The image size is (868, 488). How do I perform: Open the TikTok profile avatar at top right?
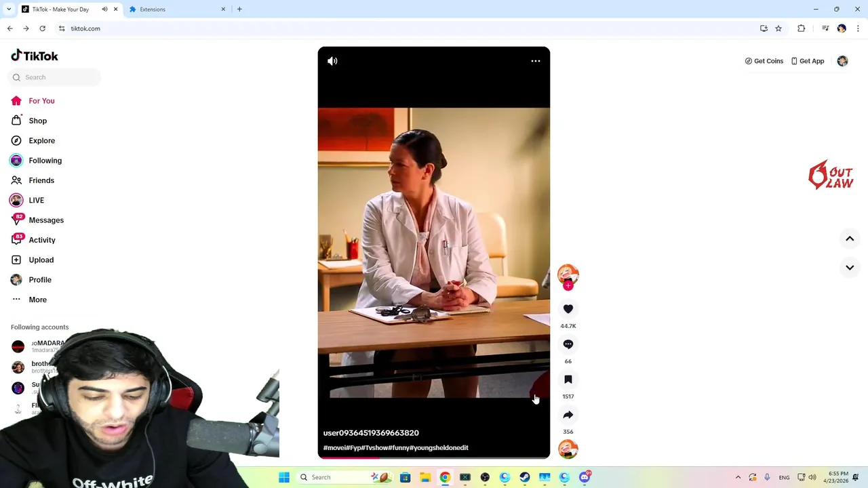pos(842,61)
